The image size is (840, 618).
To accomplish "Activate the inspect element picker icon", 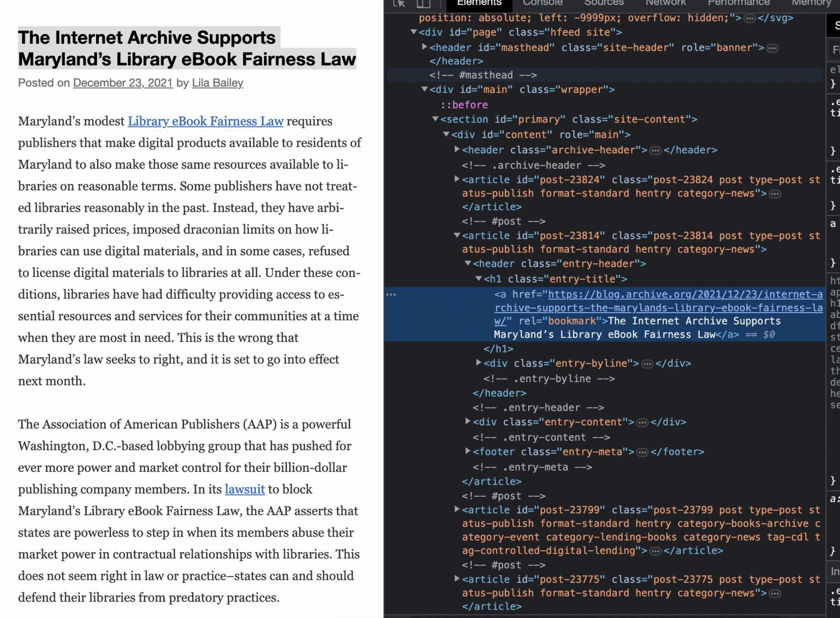I will click(399, 3).
